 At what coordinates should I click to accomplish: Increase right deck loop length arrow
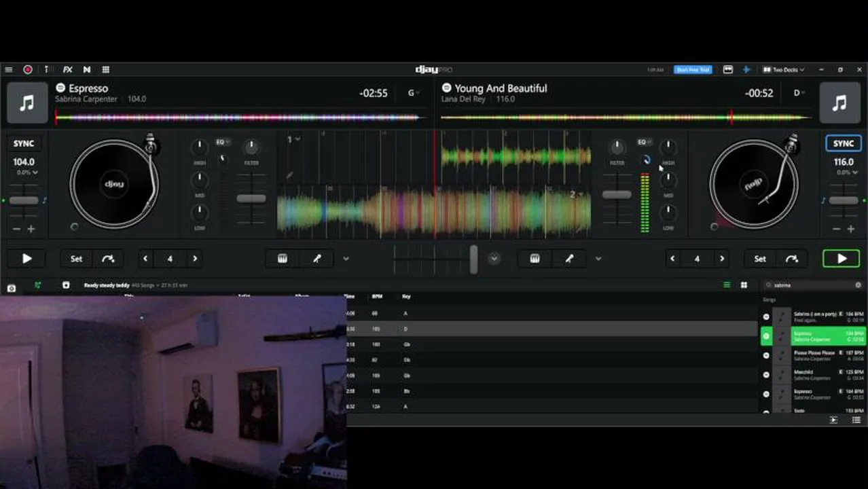[x=722, y=259]
